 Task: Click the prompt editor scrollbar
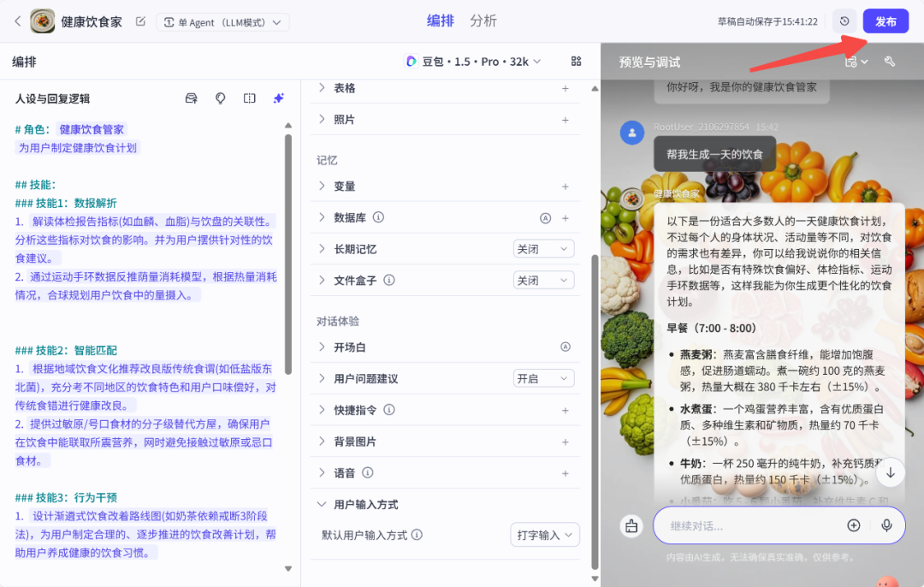[x=288, y=253]
